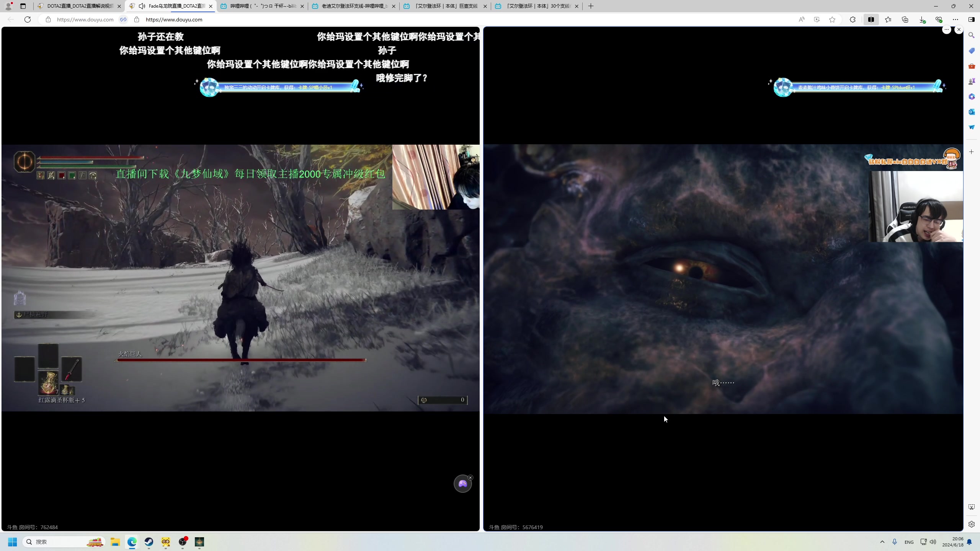Expand the system tray hidden icons chevron
This screenshot has width=980, height=551.
pos(882,542)
